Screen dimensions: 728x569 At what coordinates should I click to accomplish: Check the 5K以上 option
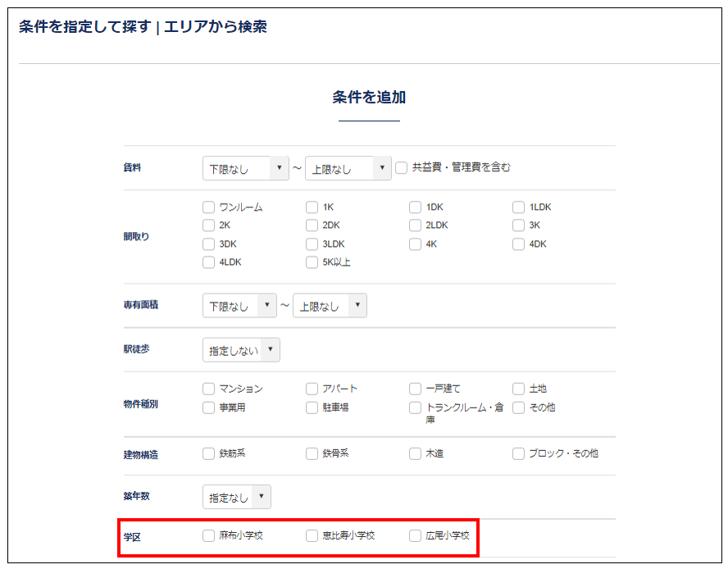click(x=312, y=262)
